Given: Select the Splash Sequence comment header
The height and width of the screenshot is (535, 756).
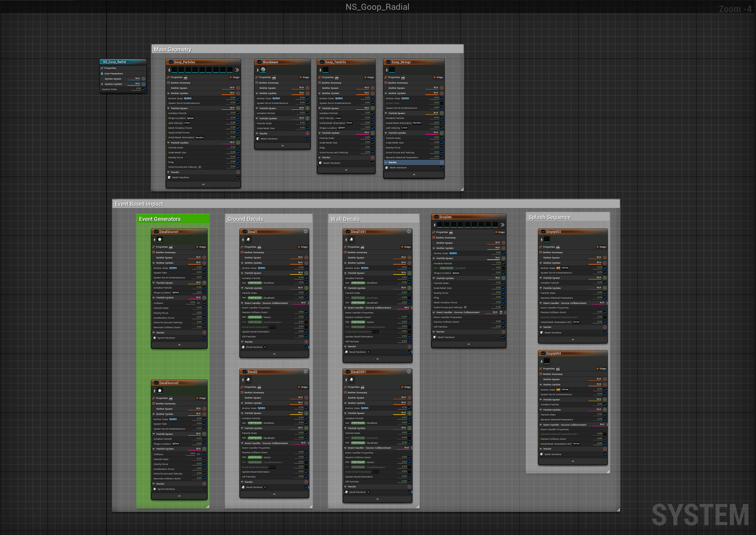Looking at the screenshot, I should click(x=568, y=217).
